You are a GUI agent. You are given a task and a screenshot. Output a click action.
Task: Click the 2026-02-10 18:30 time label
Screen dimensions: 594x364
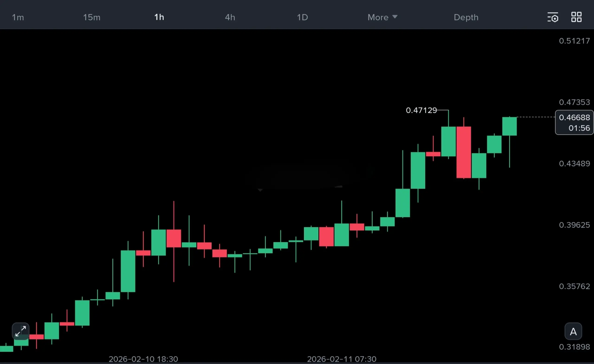143,359
